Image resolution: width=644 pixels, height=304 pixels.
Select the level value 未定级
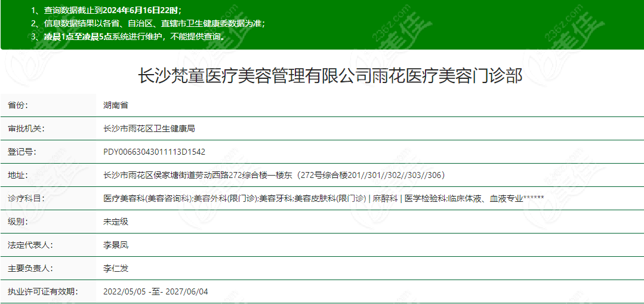[116, 222]
